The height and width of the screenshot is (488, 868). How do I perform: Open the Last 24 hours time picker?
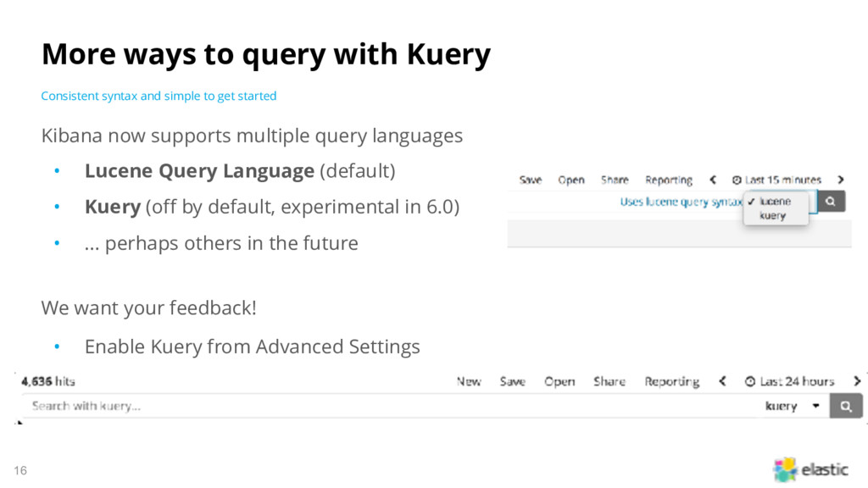pyautogui.click(x=796, y=381)
